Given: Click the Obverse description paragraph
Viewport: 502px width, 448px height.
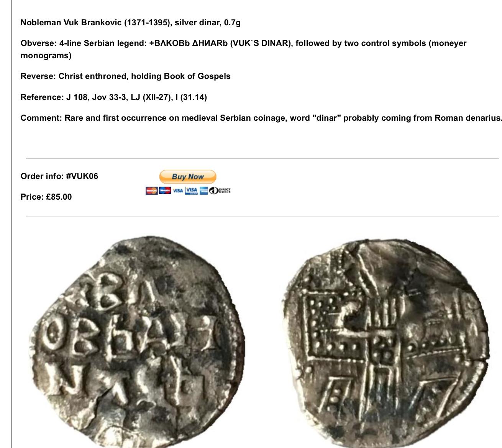Looking at the screenshot, I should pyautogui.click(x=244, y=49).
